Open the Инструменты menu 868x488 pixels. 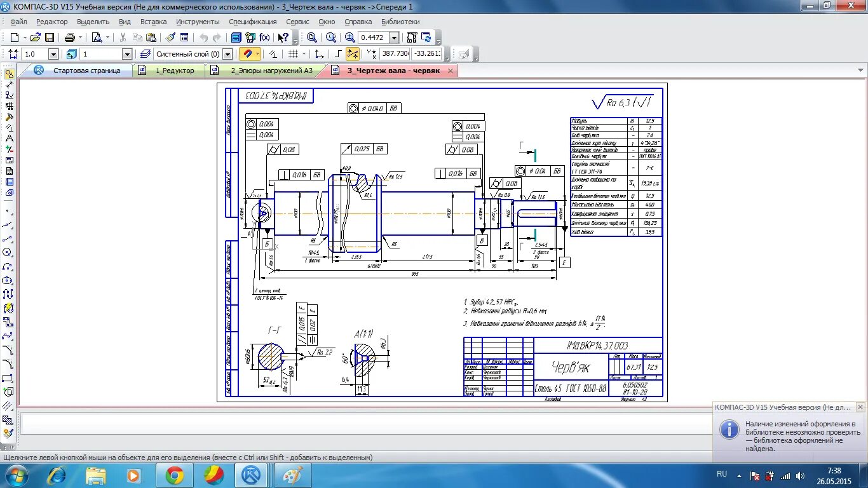(x=198, y=22)
